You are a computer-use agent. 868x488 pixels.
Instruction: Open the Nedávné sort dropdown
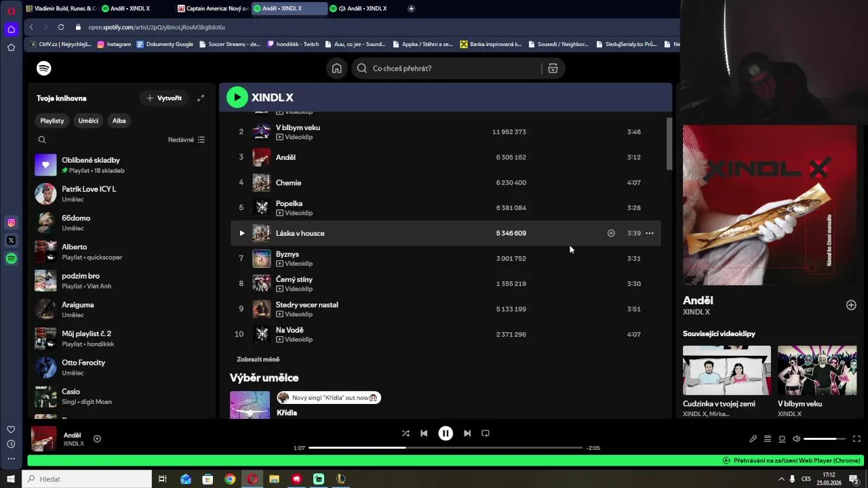(186, 140)
